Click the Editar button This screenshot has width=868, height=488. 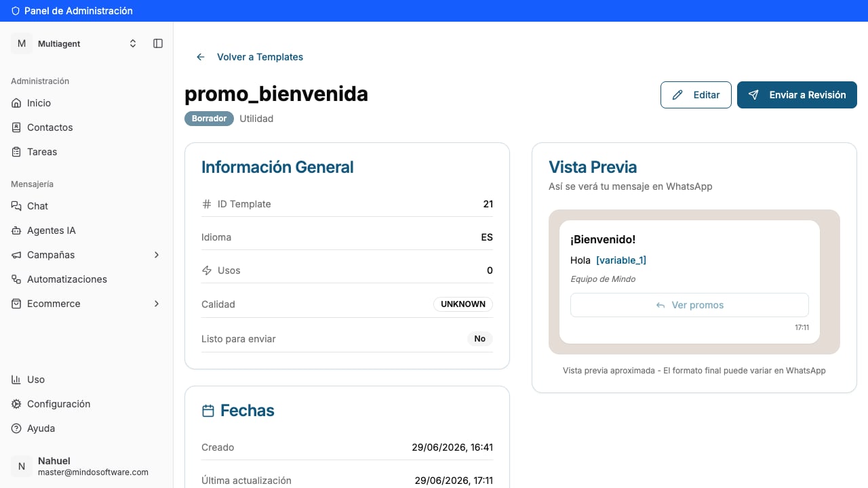coord(696,95)
